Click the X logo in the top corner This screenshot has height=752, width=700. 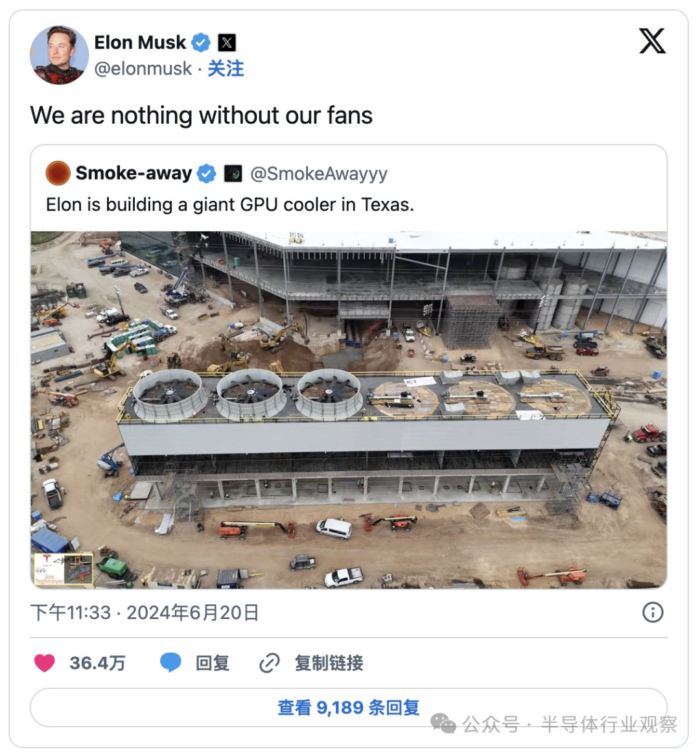[651, 41]
